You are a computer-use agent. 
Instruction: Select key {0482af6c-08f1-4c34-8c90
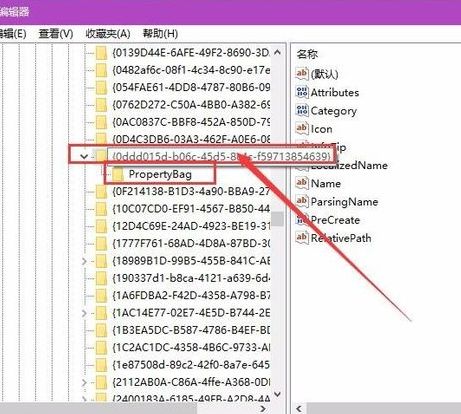click(191, 70)
